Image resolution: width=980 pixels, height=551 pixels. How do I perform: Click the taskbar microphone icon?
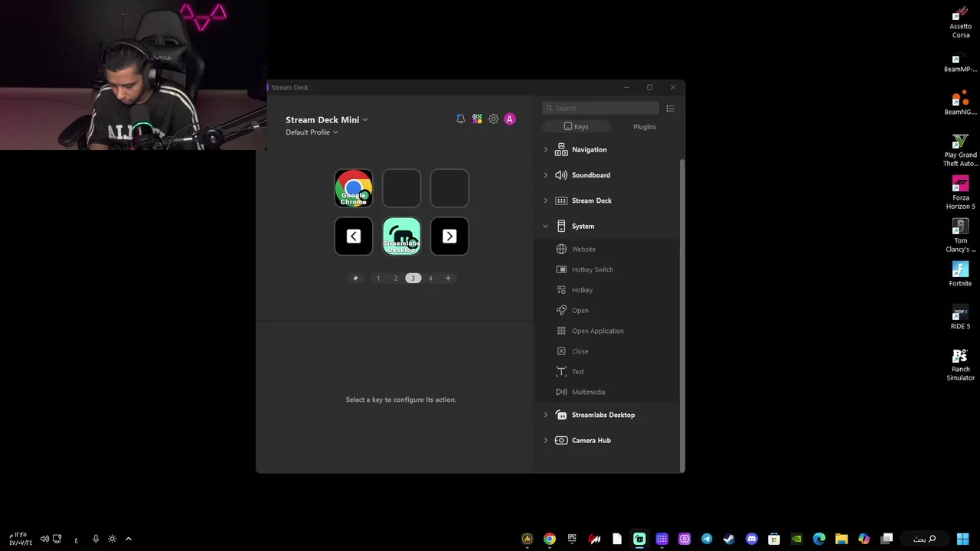point(96,539)
